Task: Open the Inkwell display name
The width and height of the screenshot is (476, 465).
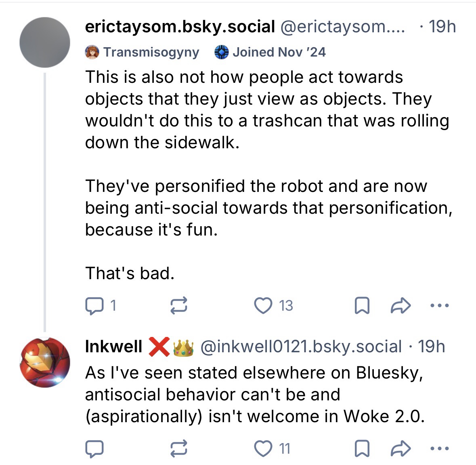Action: [113, 347]
